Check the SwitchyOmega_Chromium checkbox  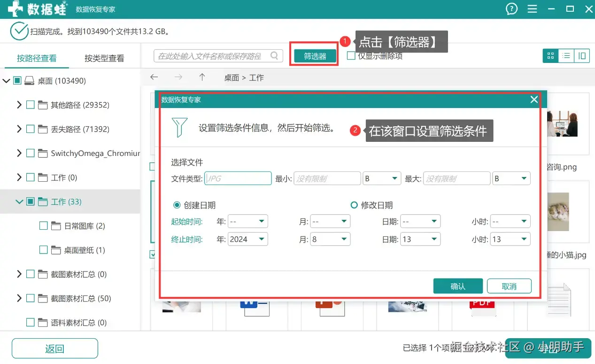click(31, 153)
